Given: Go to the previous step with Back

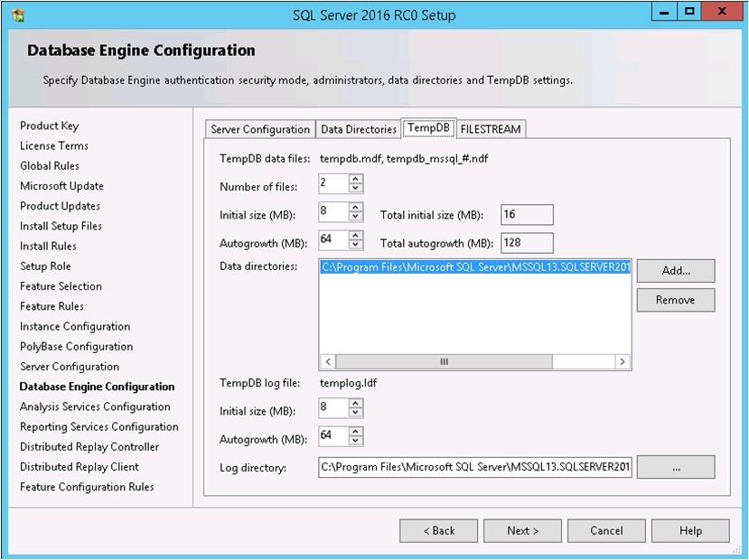Looking at the screenshot, I should click(438, 531).
